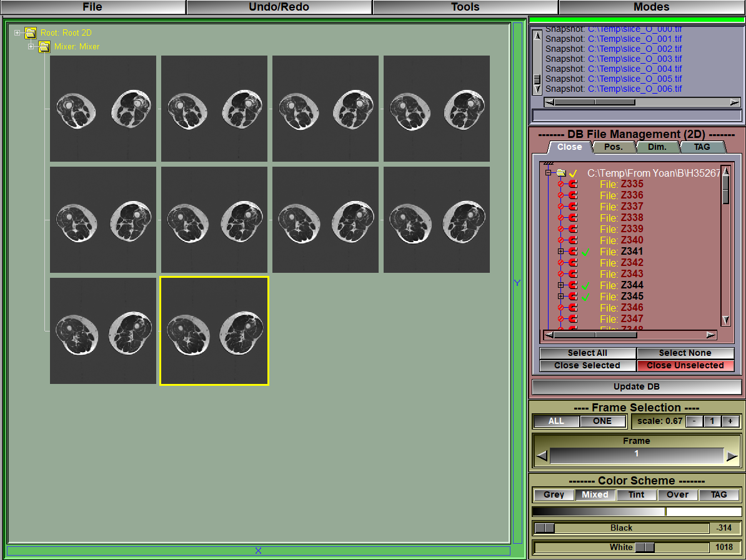Open the Undo/Redo menu

(x=279, y=7)
